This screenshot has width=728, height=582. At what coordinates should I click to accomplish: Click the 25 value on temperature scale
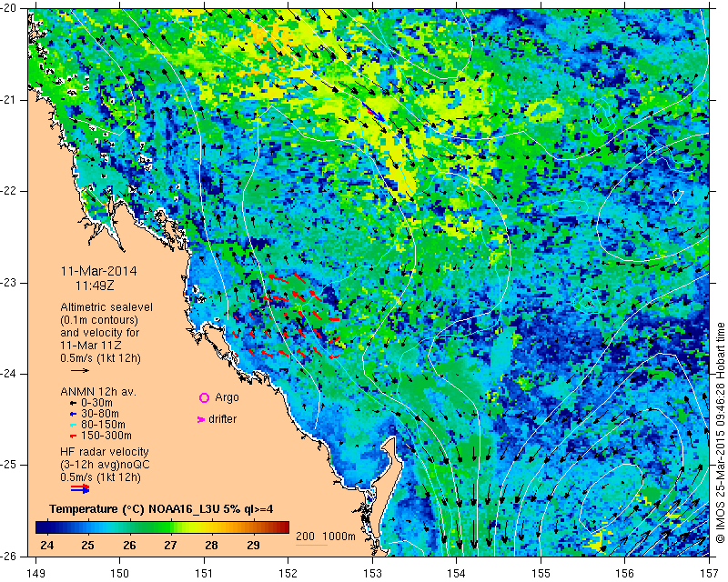pos(87,545)
